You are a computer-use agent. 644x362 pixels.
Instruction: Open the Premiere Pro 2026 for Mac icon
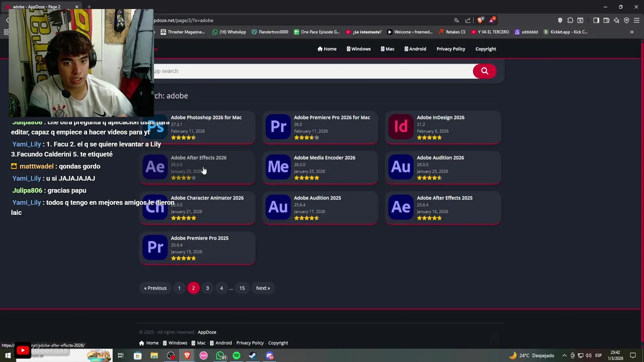[278, 127]
